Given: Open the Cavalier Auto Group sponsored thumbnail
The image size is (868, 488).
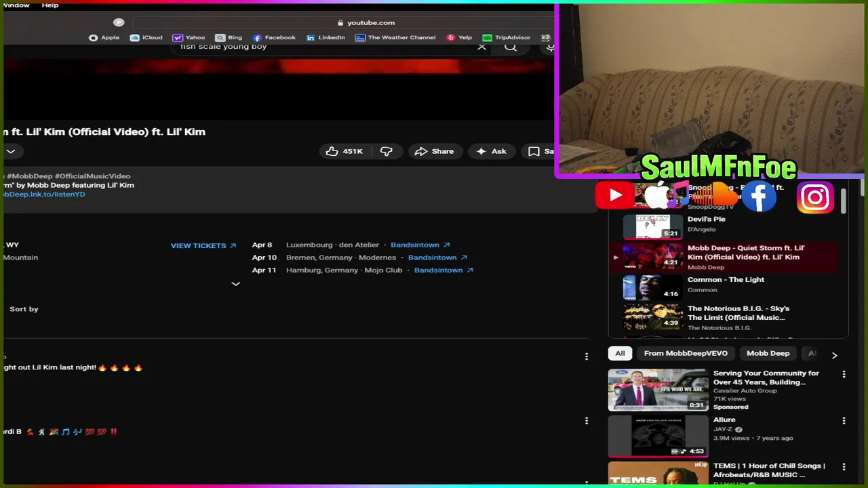Looking at the screenshot, I should [x=658, y=390].
